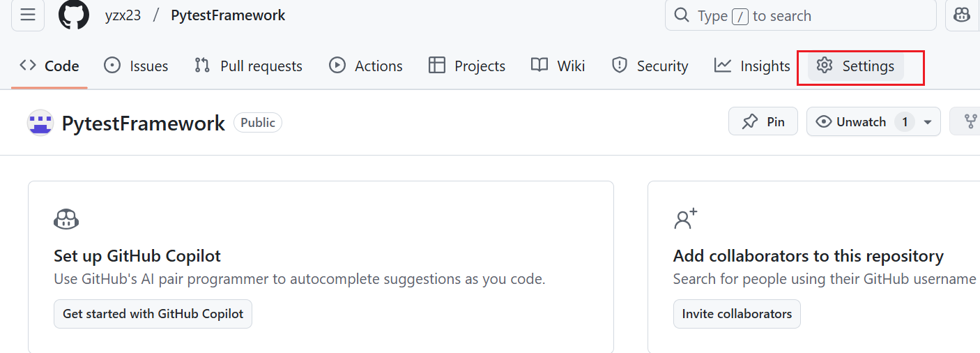Click the GitHub Octocat logo
The height and width of the screenshot is (353, 980).
pyautogui.click(x=74, y=15)
